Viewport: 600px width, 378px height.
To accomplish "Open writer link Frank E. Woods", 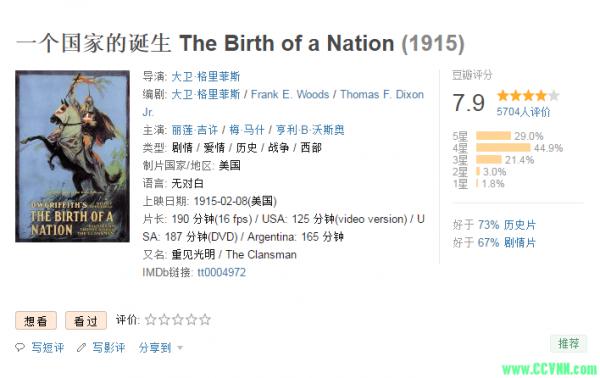I will tap(290, 94).
